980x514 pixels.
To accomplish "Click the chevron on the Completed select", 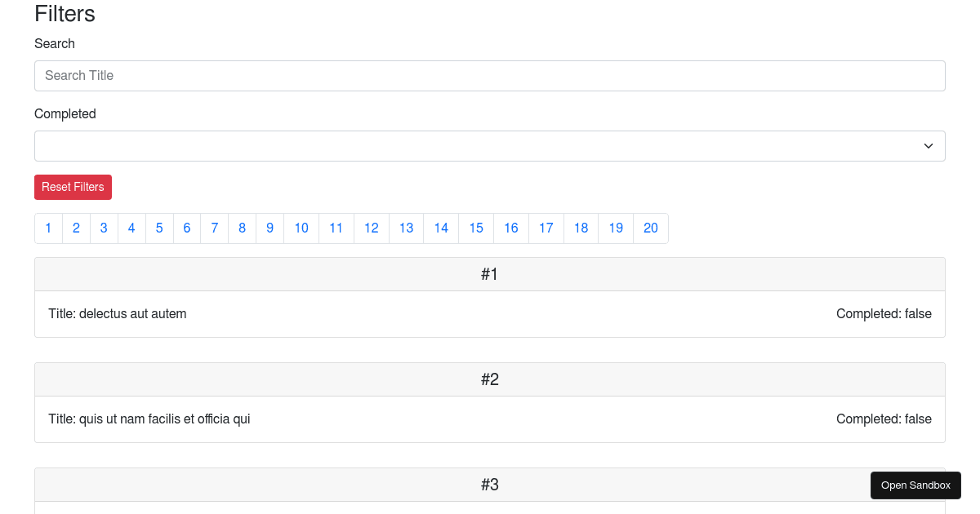I will coord(928,145).
